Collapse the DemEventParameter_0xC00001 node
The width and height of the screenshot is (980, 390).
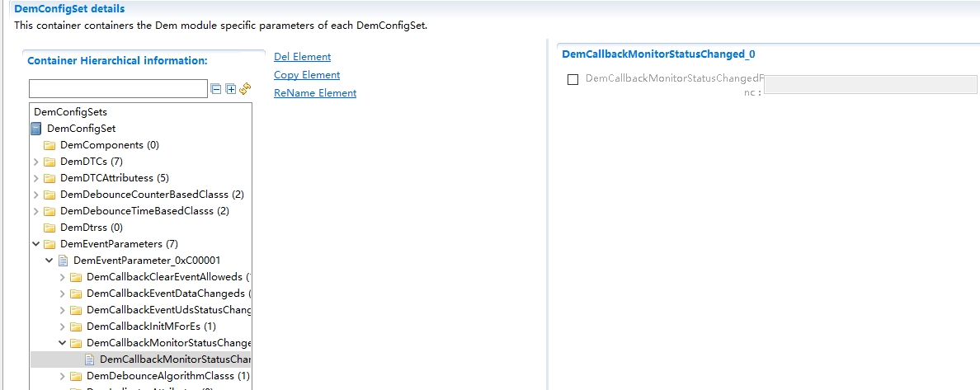pyautogui.click(x=49, y=261)
